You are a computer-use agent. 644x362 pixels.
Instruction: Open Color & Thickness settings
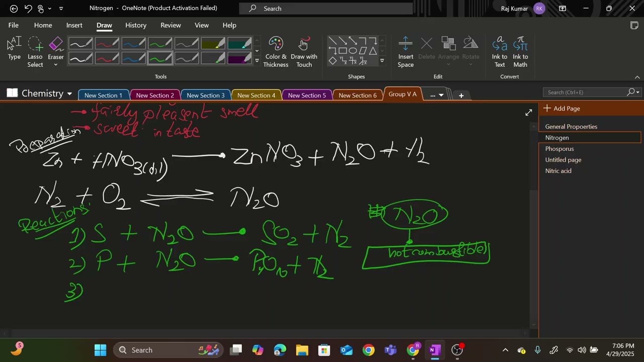tap(276, 52)
